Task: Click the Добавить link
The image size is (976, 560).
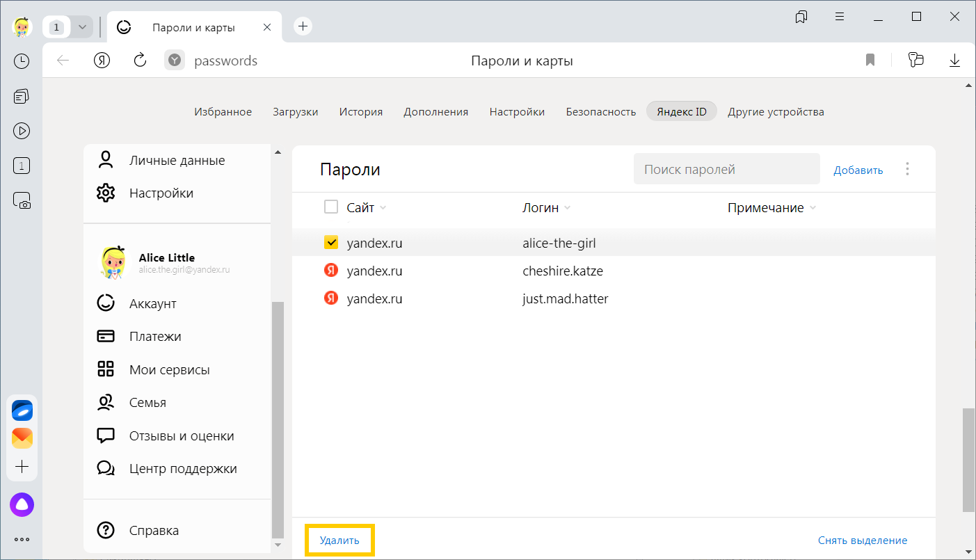Action: pyautogui.click(x=858, y=170)
